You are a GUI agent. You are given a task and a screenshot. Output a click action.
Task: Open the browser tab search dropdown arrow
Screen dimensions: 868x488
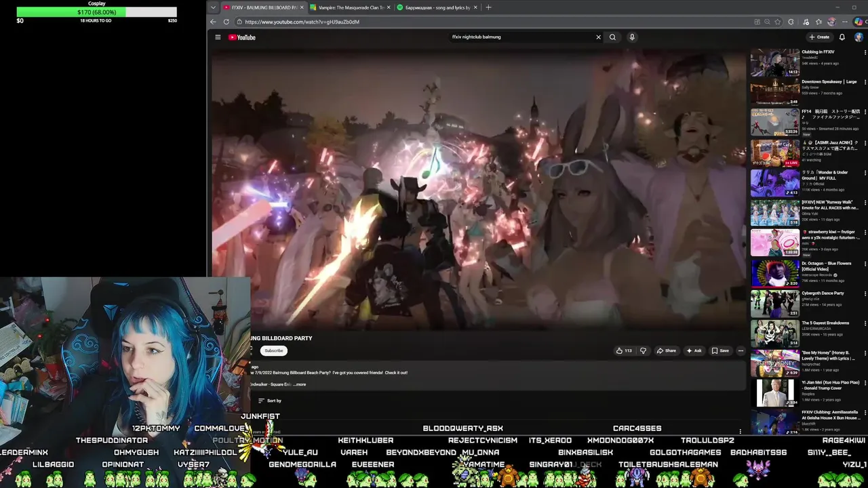click(x=213, y=7)
